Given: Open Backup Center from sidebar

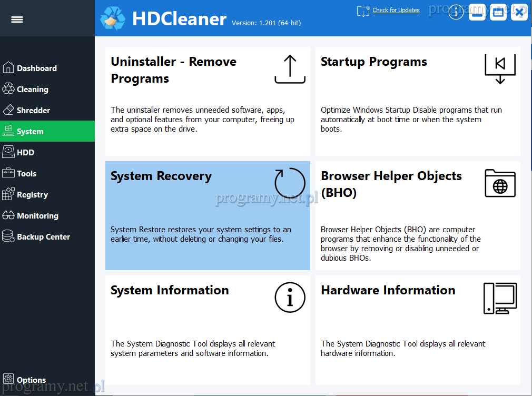Looking at the screenshot, I should click(x=43, y=237).
